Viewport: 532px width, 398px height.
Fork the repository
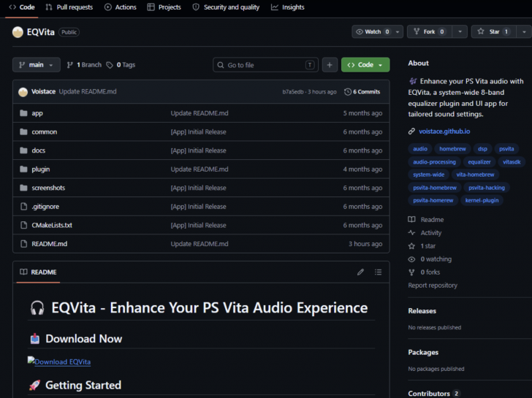430,31
